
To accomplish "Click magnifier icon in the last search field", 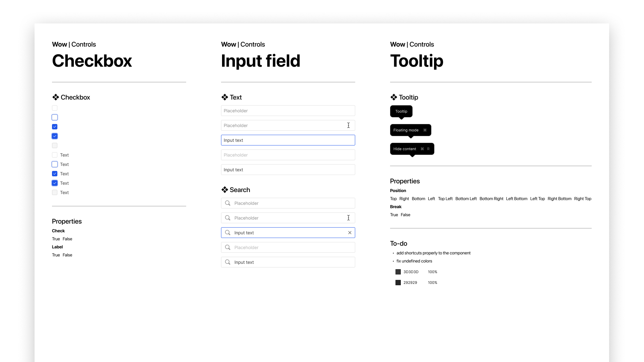I will pos(228,262).
